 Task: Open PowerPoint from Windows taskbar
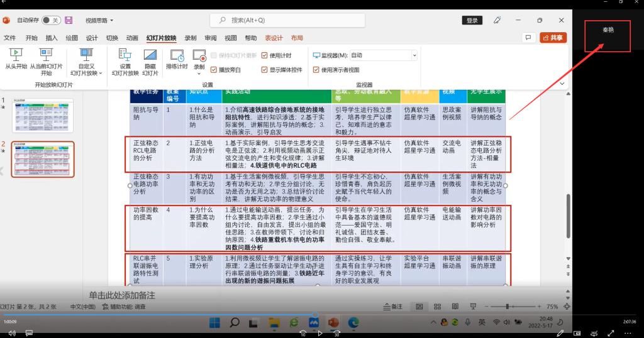coord(333,323)
